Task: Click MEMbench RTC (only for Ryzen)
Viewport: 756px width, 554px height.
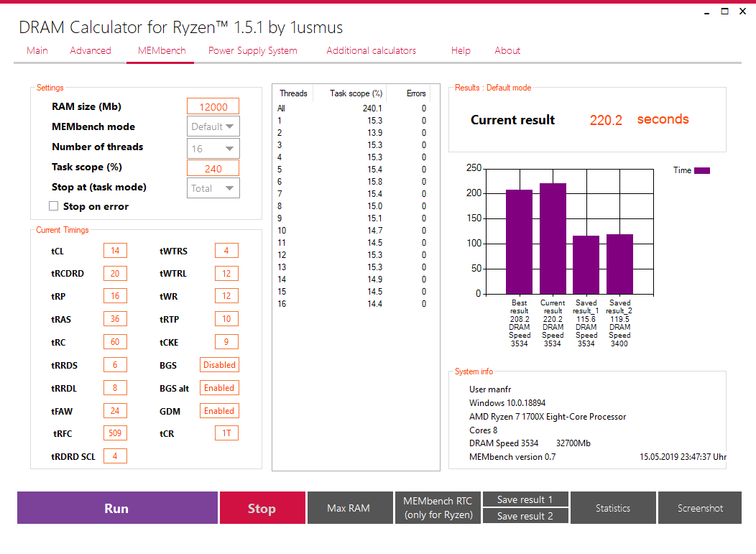Action: pyautogui.click(x=438, y=508)
